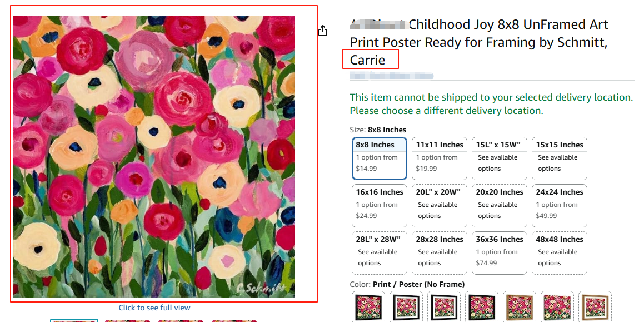Pick the 16x16 Inches size option
644x322 pixels.
[380, 206]
